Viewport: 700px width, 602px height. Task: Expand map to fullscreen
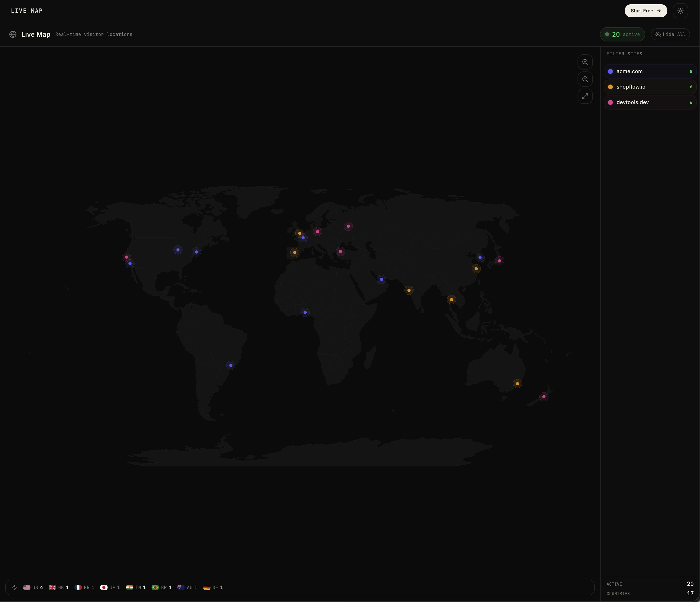585,96
